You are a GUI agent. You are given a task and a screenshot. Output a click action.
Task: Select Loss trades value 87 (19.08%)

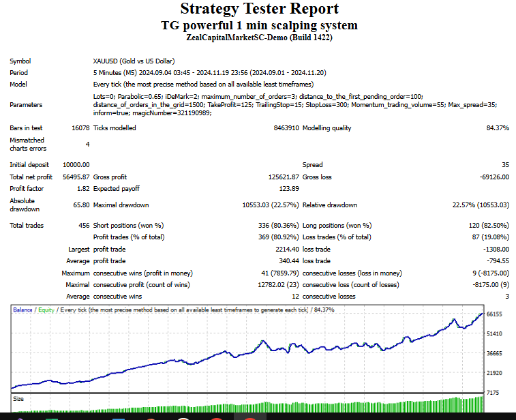490,237
